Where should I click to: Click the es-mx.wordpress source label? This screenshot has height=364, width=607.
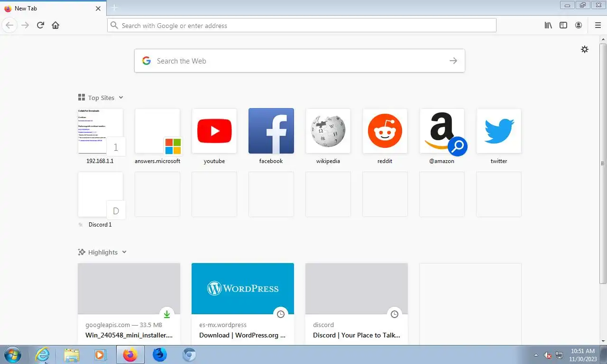tap(223, 325)
